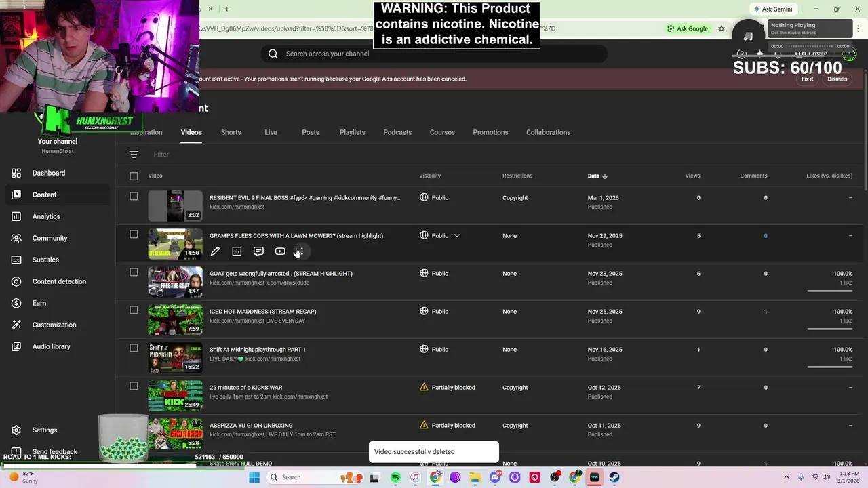Click the ICED HOT MADDNESS (STREAM RECAP) title
The width and height of the screenshot is (868, 488).
[262, 312]
